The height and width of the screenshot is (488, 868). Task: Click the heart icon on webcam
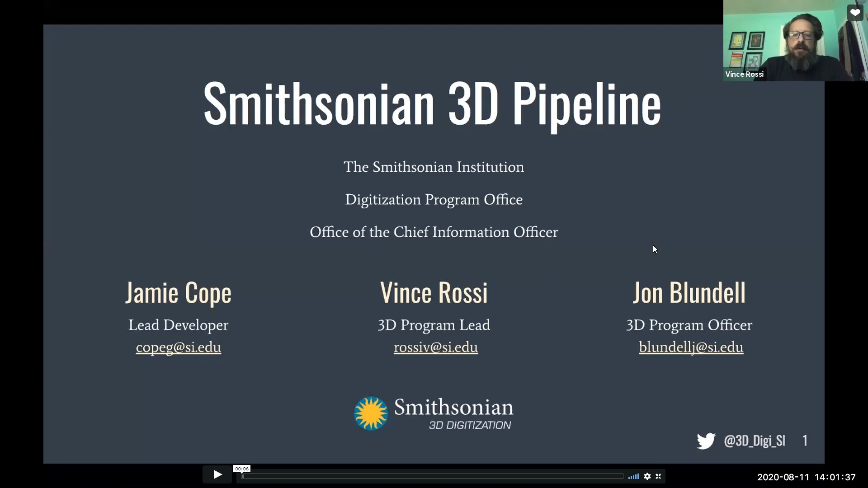pos(855,13)
